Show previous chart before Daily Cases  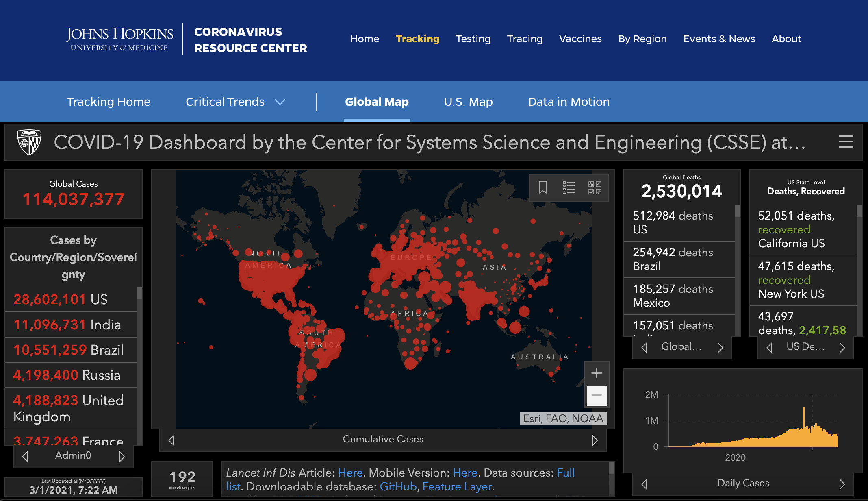[x=644, y=484]
